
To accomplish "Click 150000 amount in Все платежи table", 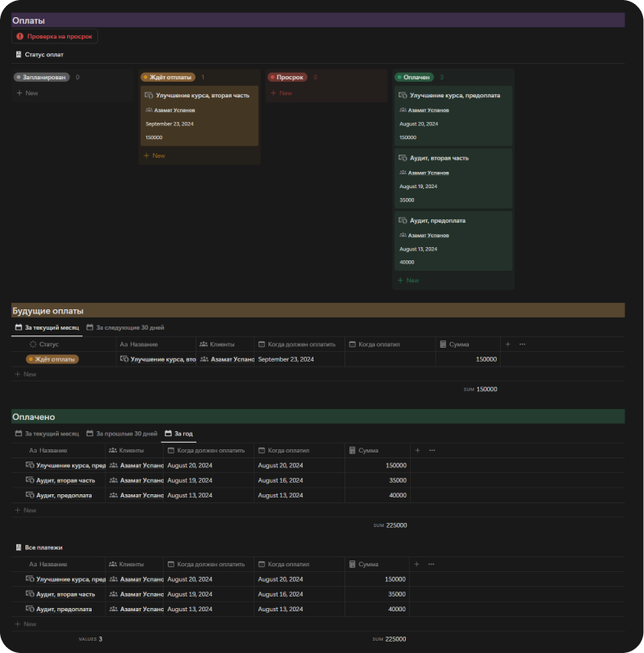I will 395,579.
